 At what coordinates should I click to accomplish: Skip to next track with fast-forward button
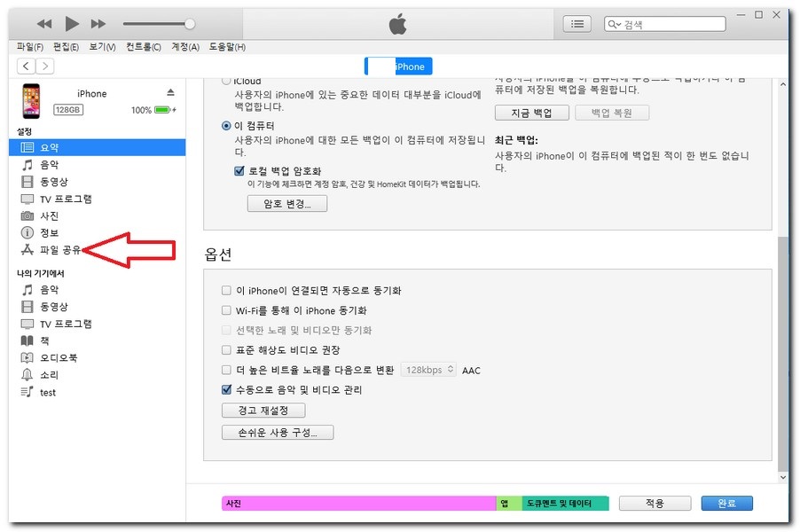tap(98, 24)
